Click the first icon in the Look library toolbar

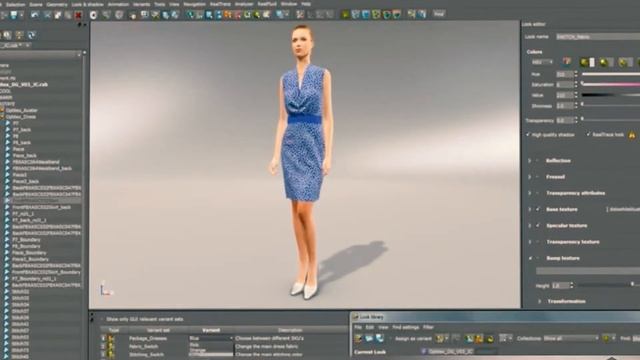click(358, 338)
